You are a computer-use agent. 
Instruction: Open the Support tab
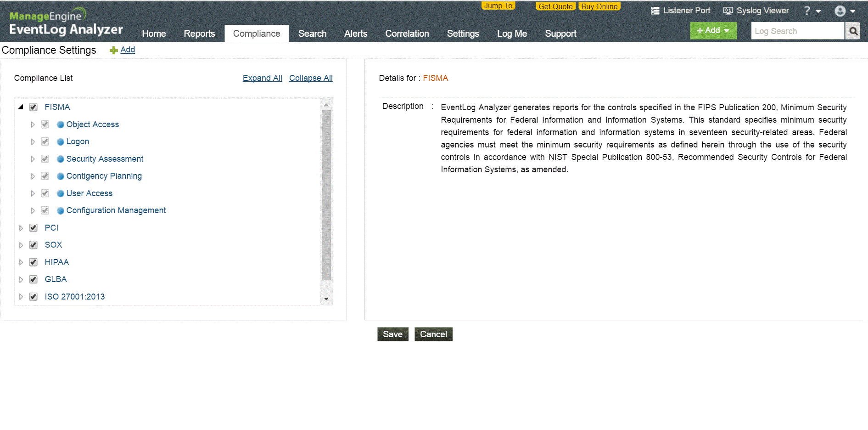pyautogui.click(x=560, y=34)
